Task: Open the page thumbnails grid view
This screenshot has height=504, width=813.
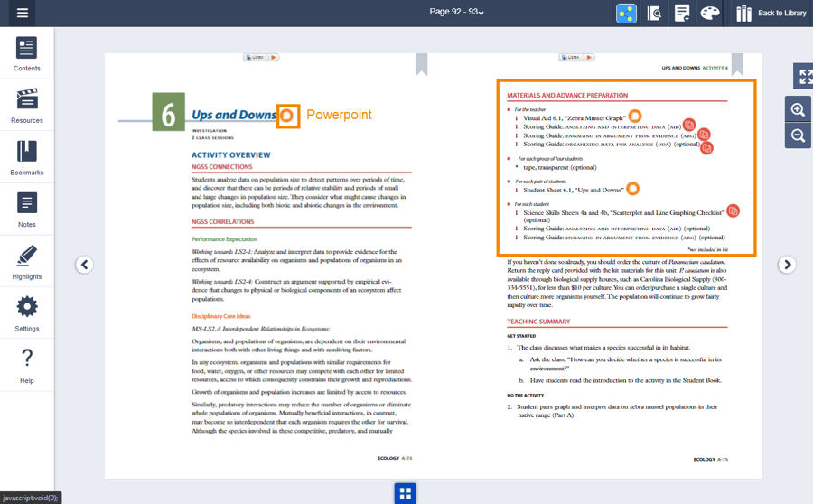Action: point(405,493)
